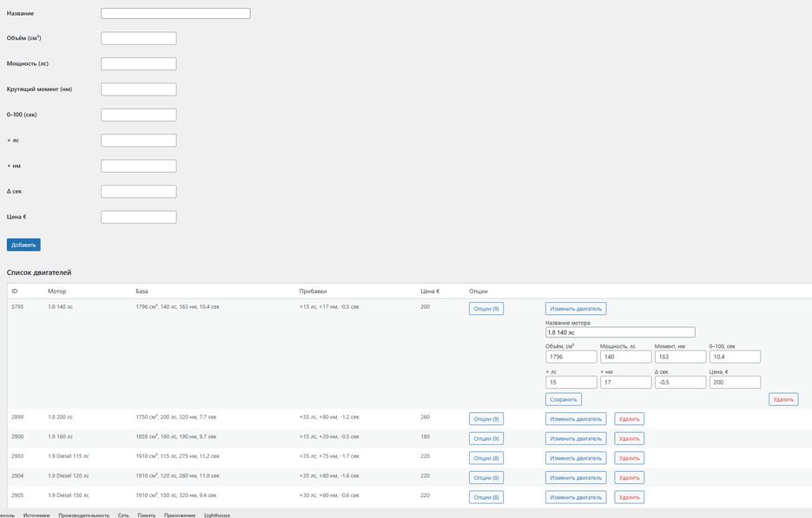
Task: Open the Lighthouse DevTools tab
Action: coord(217,515)
